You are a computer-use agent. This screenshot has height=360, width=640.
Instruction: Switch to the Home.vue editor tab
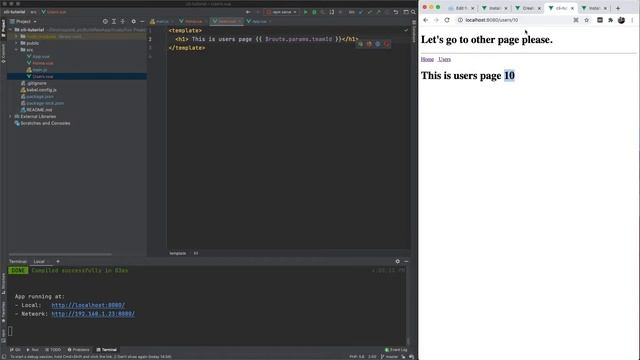(x=192, y=21)
